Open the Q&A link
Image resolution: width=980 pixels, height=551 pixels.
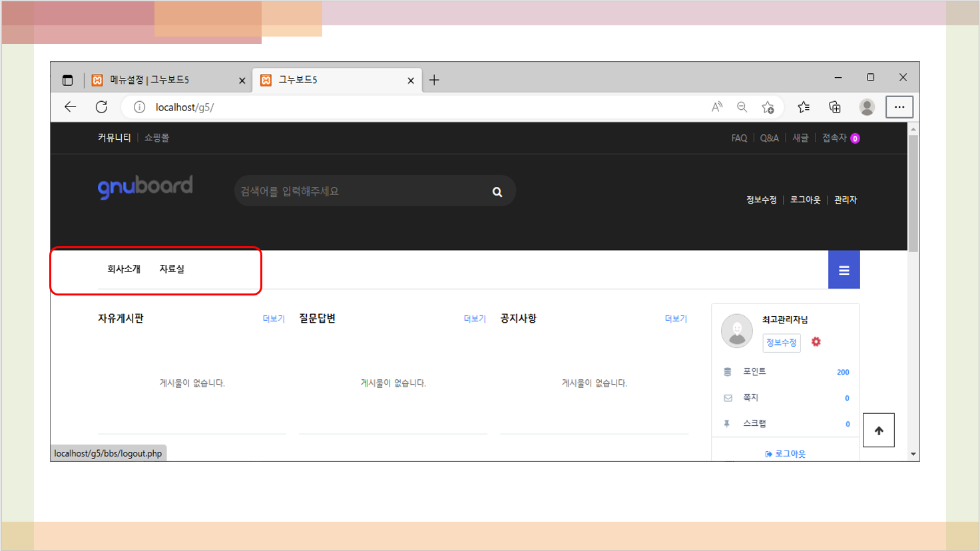point(769,138)
